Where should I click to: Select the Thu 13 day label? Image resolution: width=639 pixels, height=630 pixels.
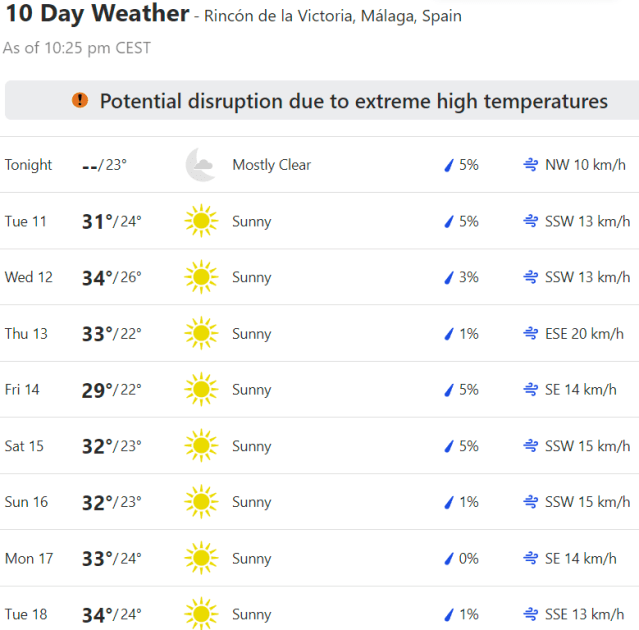26,334
